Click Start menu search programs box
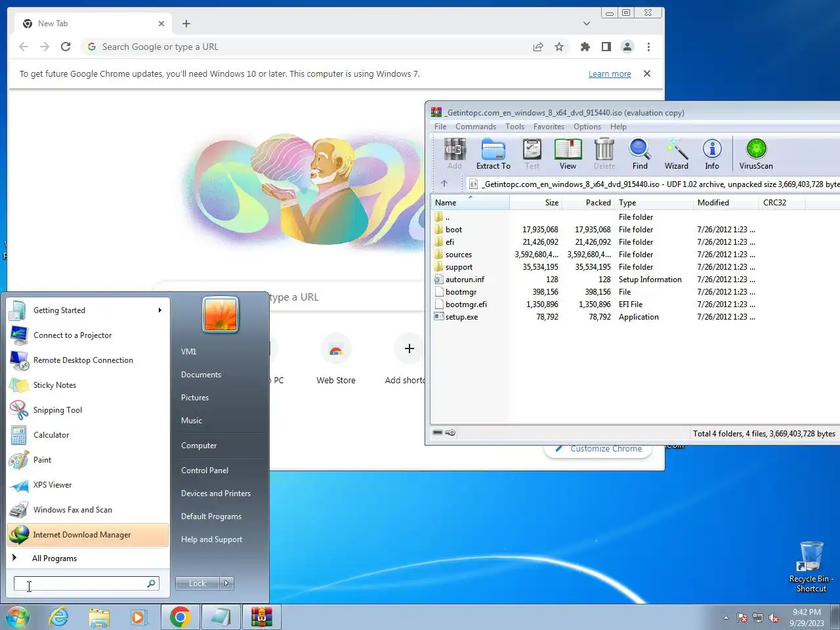The width and height of the screenshot is (840, 630). tap(87, 583)
